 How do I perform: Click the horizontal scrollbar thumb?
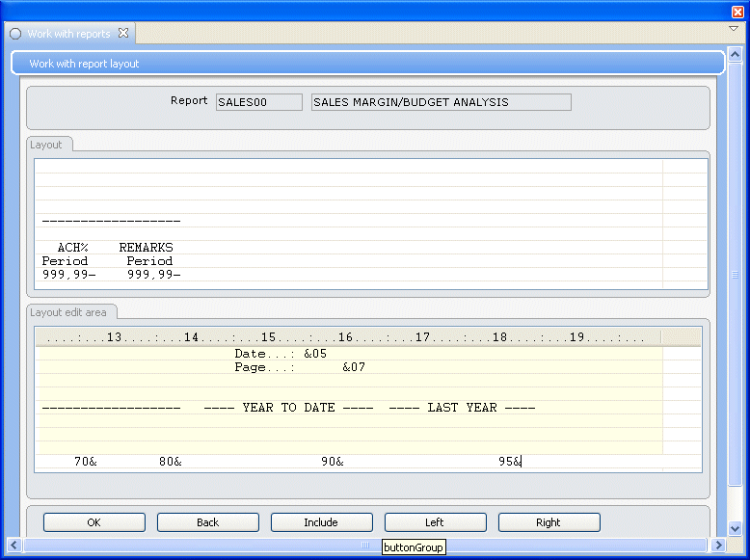pyautogui.click(x=365, y=546)
